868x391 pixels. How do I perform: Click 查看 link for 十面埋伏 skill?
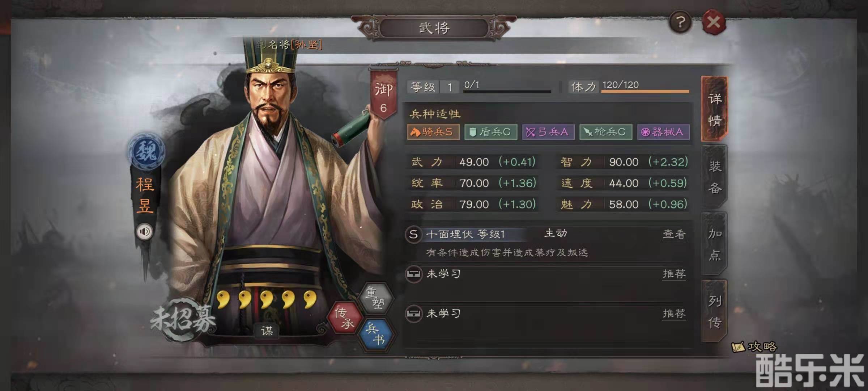coord(674,235)
